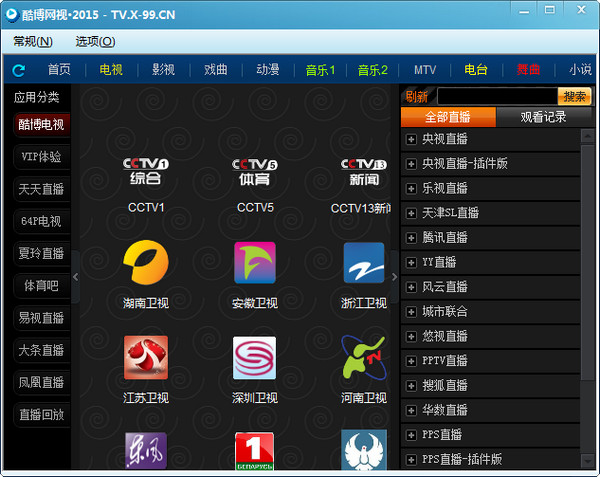Launch 河南卫视 channel logo
The image size is (600, 477).
364,358
